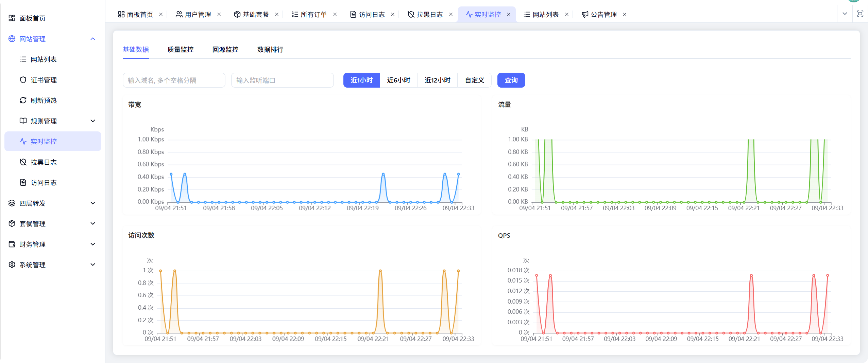Open the tab list dropdown arrow
Viewport: 868px width, 363px height.
point(845,14)
